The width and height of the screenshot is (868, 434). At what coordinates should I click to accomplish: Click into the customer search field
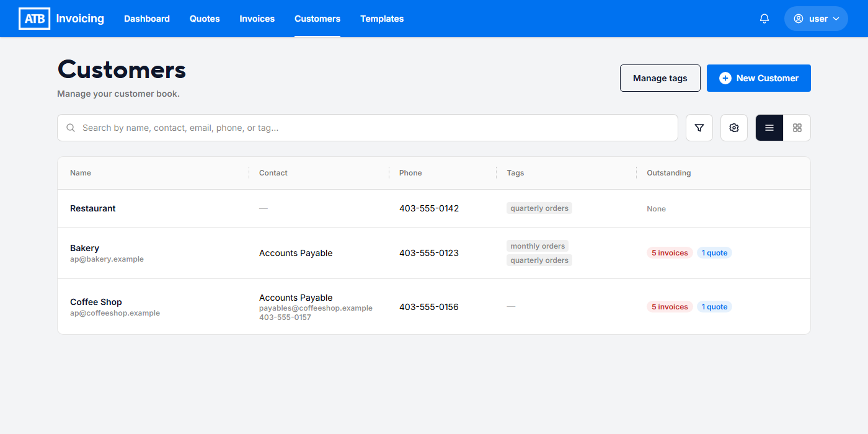pyautogui.click(x=368, y=128)
